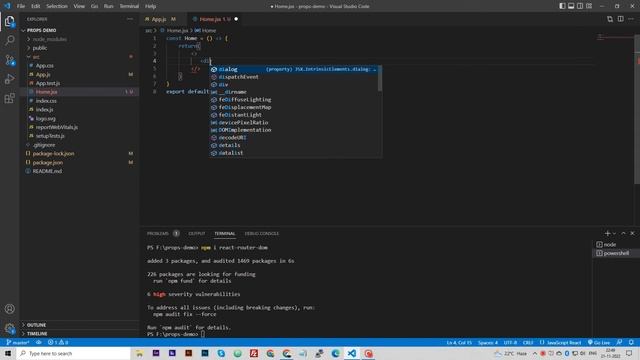Screen dimensions: 640x360
Task: Open the Accounts icon in activity bar
Action: pyautogui.click(x=9, y=309)
